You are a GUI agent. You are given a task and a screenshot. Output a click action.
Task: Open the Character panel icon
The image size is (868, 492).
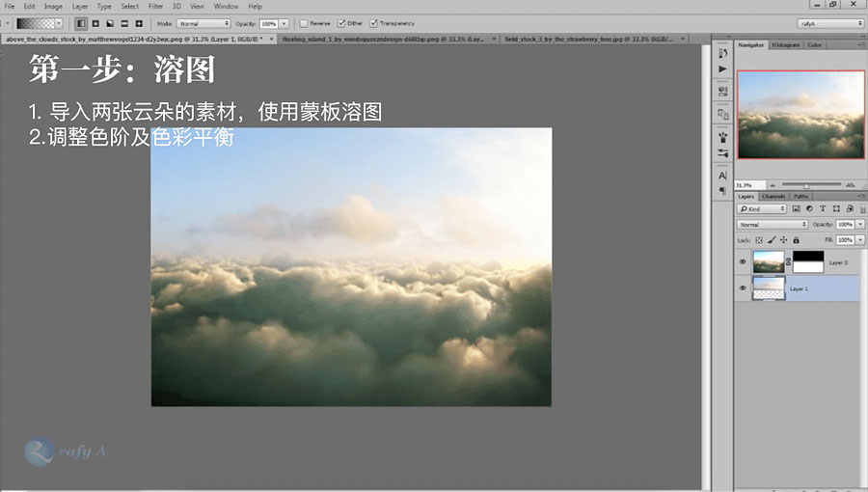(x=722, y=177)
